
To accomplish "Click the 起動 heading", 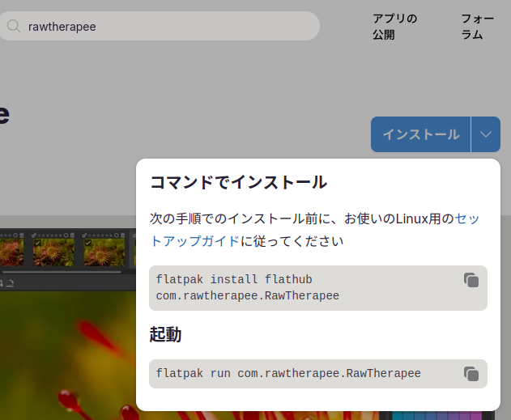I will click(x=165, y=334).
